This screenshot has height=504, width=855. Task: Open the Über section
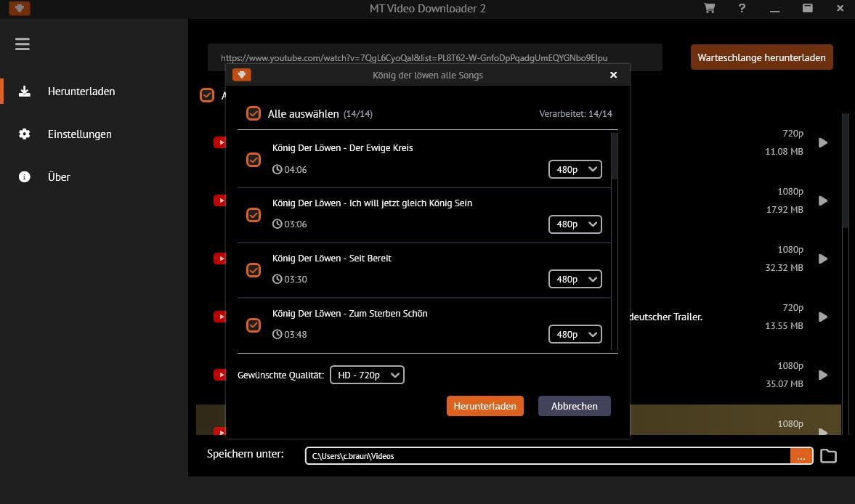(59, 176)
